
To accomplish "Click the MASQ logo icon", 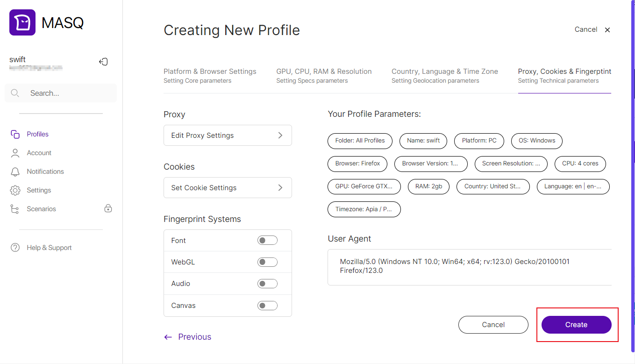I will pos(22,22).
